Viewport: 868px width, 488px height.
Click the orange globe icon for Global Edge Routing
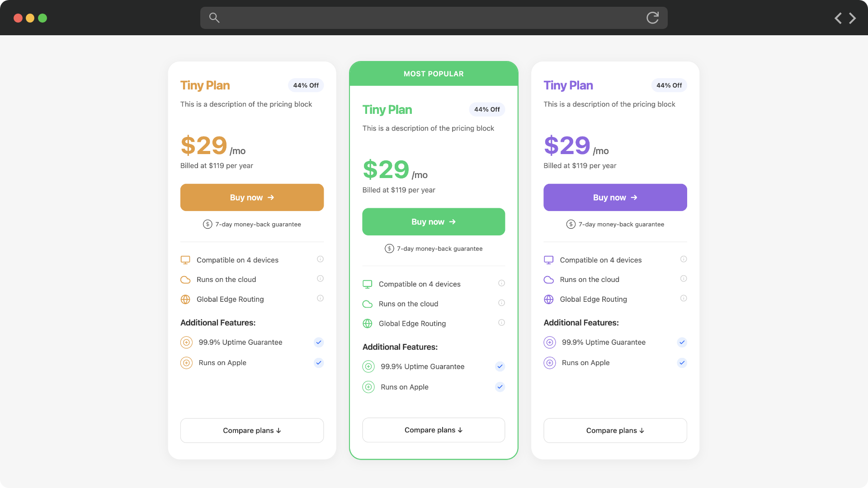click(185, 299)
